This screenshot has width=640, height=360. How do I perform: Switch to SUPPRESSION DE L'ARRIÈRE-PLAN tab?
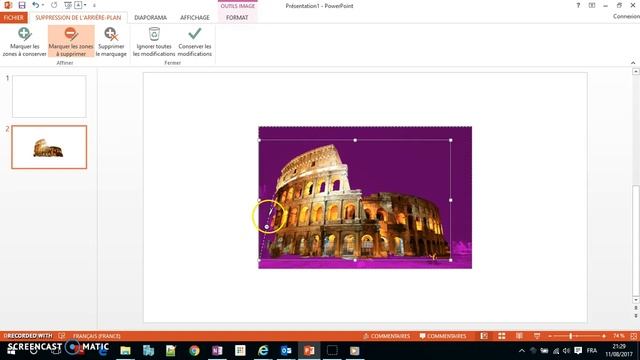pyautogui.click(x=78, y=18)
